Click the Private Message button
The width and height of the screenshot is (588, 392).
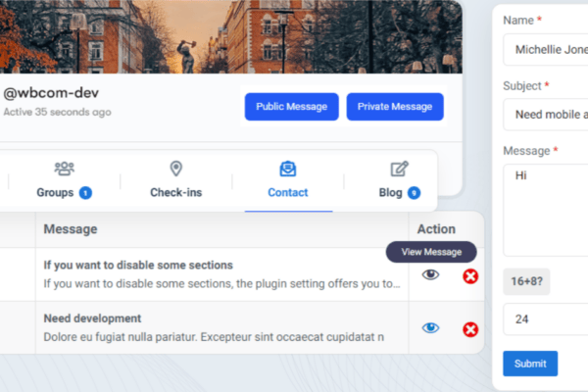tap(395, 107)
